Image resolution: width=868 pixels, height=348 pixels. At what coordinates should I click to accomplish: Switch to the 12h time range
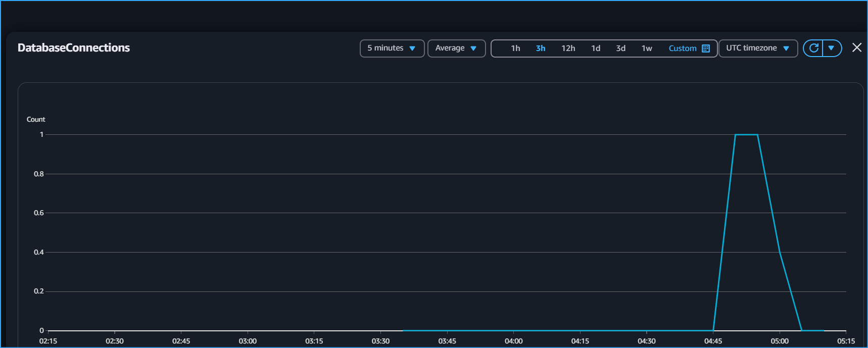tap(568, 48)
